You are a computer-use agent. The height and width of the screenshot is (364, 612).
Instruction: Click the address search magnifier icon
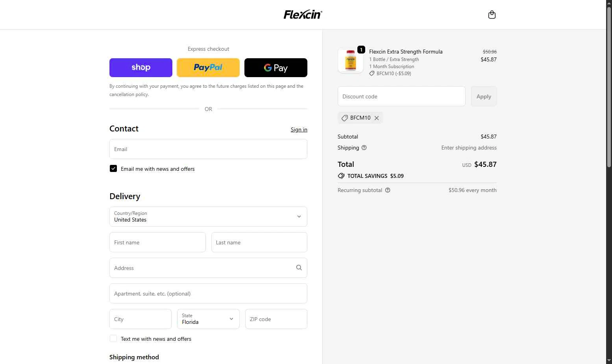pyautogui.click(x=299, y=268)
